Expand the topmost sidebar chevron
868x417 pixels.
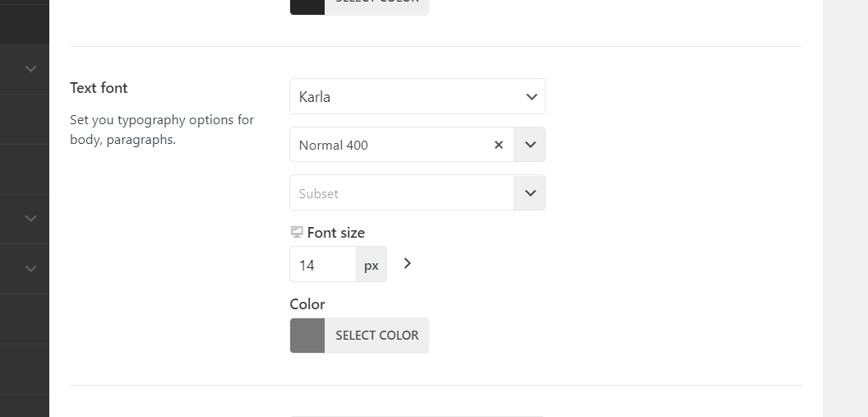click(31, 69)
